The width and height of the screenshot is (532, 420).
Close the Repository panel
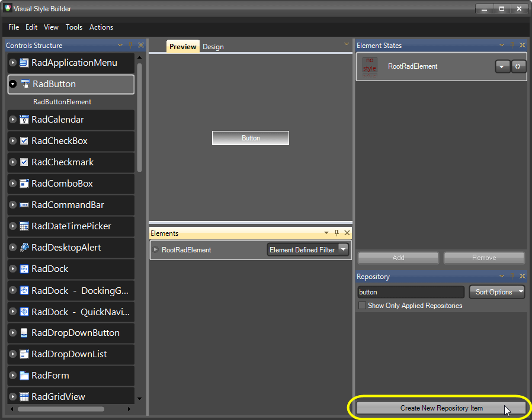(x=523, y=276)
